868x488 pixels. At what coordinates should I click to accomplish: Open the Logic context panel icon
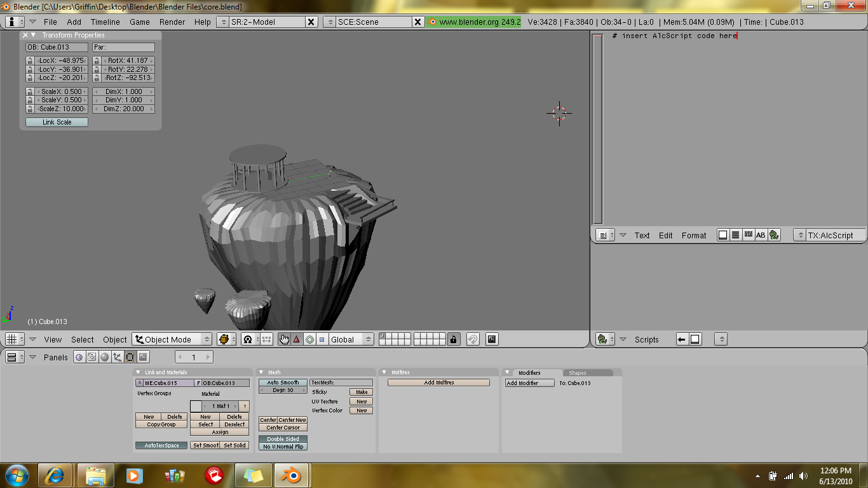[79, 357]
